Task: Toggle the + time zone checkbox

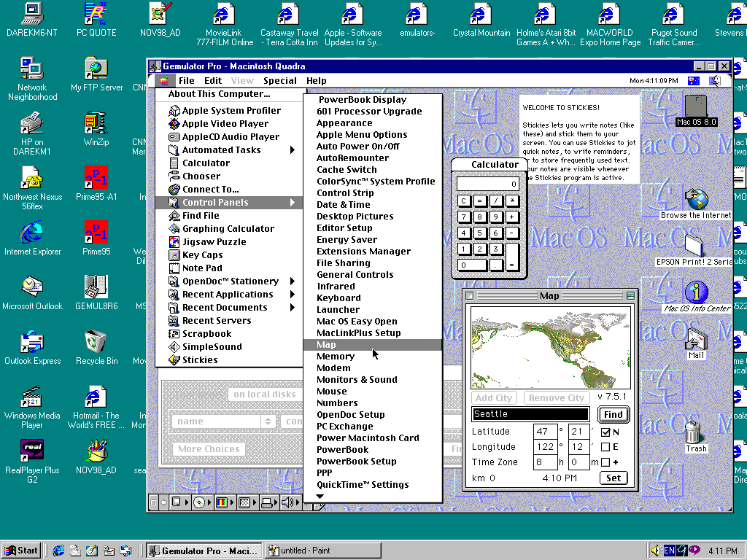Action: [605, 462]
